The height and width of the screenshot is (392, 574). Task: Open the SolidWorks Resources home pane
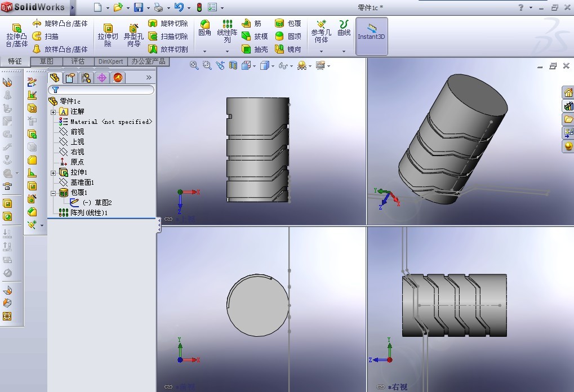click(568, 92)
